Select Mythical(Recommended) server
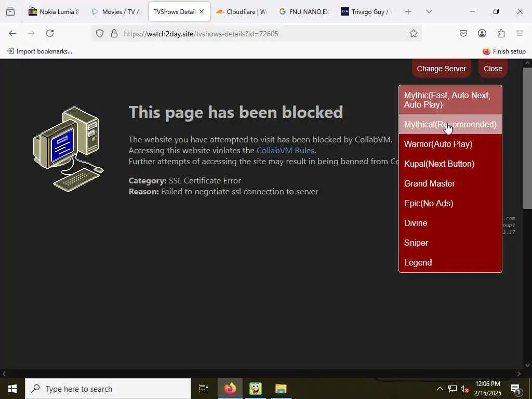The width and height of the screenshot is (532, 399). click(x=450, y=124)
